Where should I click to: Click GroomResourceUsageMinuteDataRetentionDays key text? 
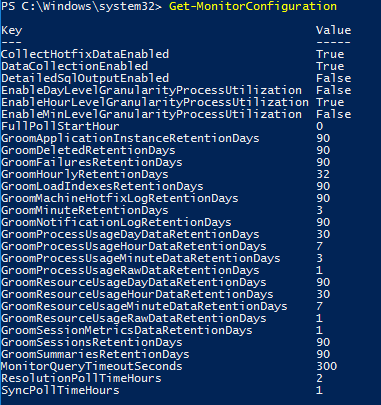coord(144,306)
